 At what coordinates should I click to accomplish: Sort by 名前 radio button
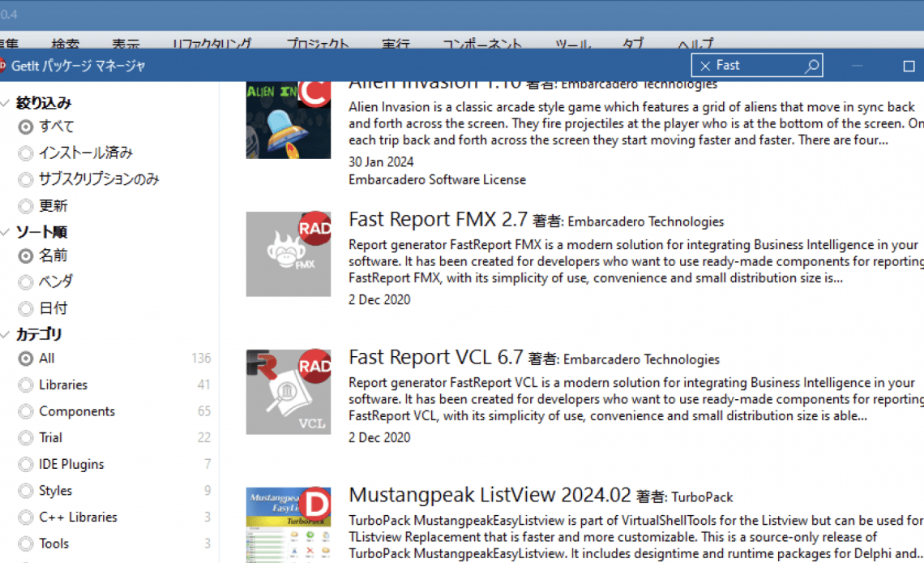point(25,256)
